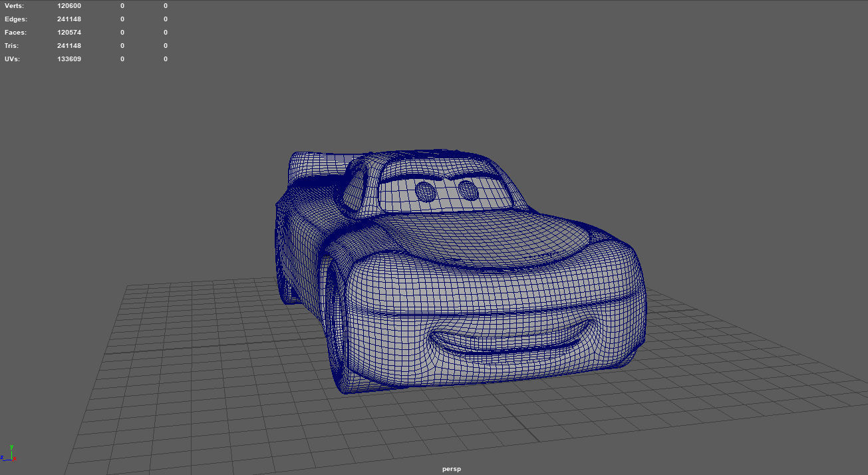The width and height of the screenshot is (868, 475).
Task: Select the "Tris:" heads-up display label
Action: 12,45
